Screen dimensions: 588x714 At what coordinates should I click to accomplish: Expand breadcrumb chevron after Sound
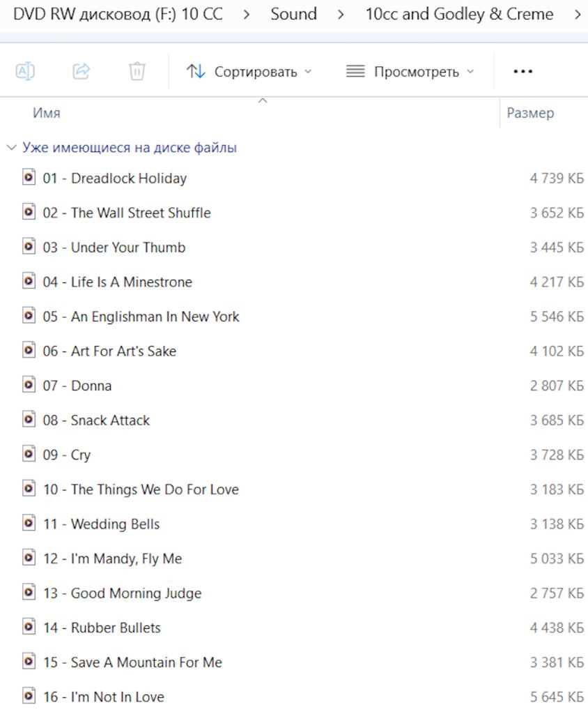pyautogui.click(x=341, y=15)
